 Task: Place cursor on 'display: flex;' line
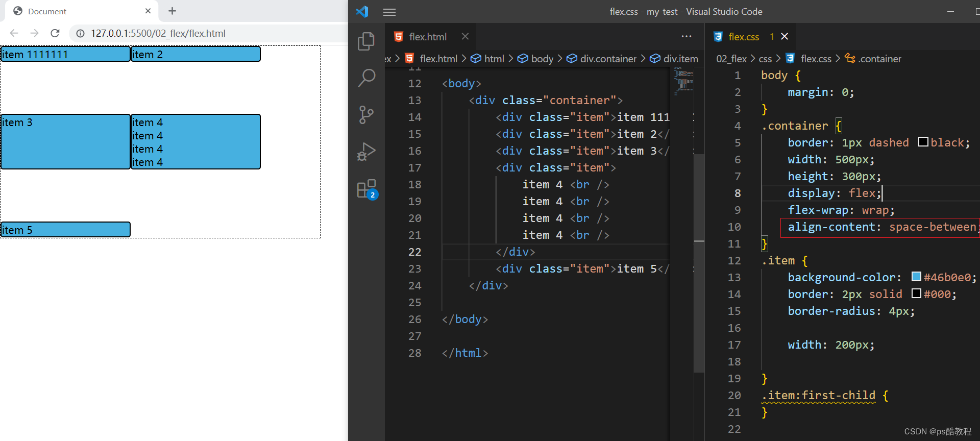tap(835, 193)
